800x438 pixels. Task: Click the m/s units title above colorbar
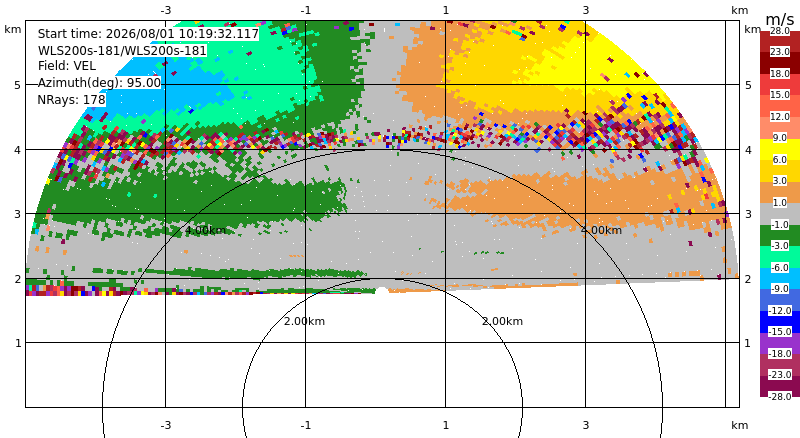click(x=780, y=19)
